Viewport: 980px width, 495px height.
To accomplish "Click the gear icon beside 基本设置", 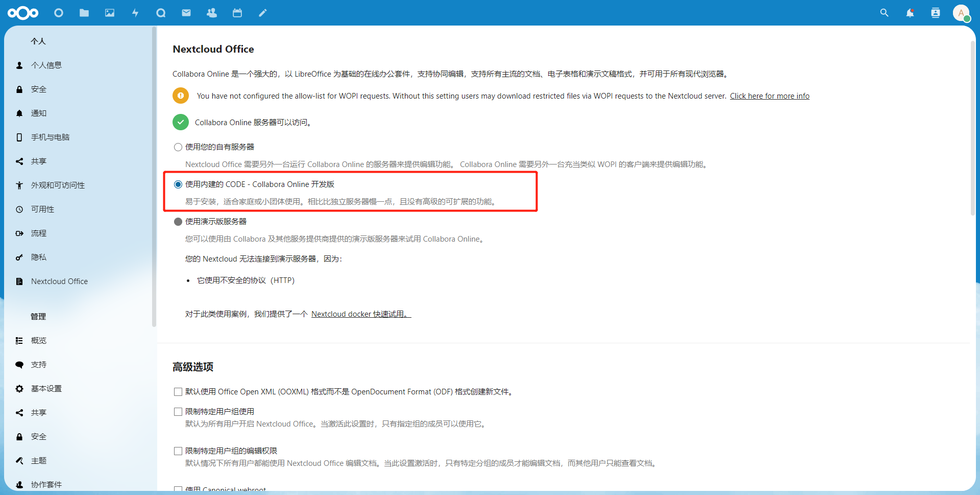I will (x=19, y=389).
